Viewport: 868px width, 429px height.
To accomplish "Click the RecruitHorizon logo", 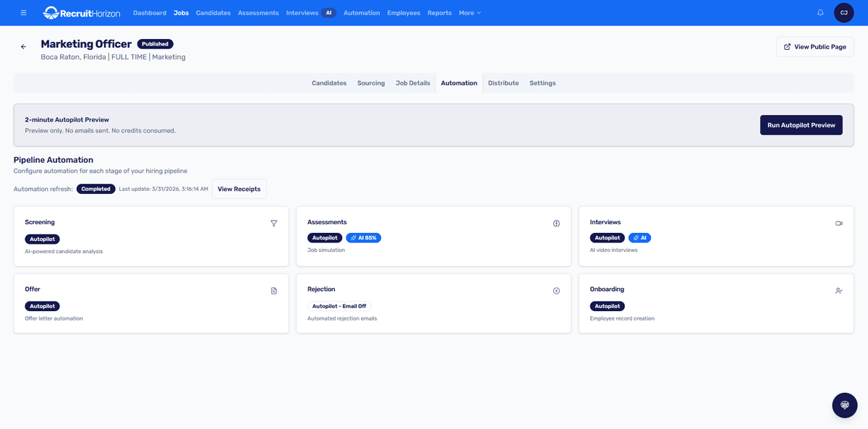I will pos(80,12).
